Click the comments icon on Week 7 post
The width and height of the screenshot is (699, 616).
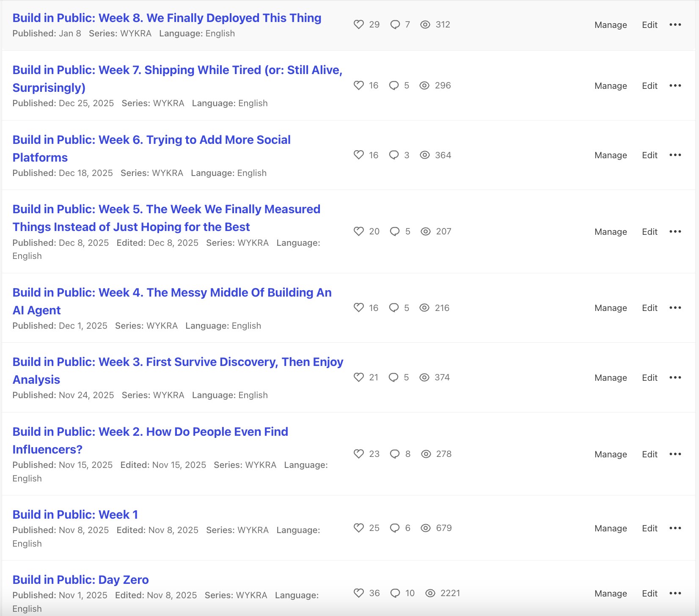click(394, 85)
